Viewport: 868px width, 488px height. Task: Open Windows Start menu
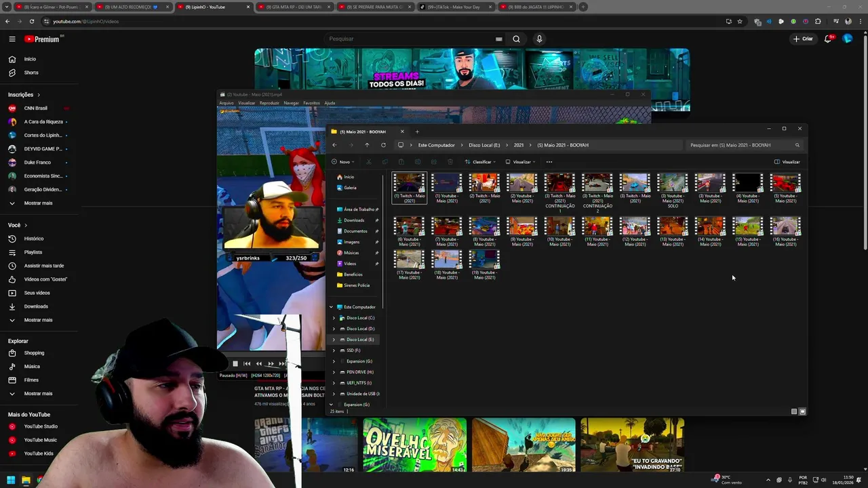pos(11,481)
